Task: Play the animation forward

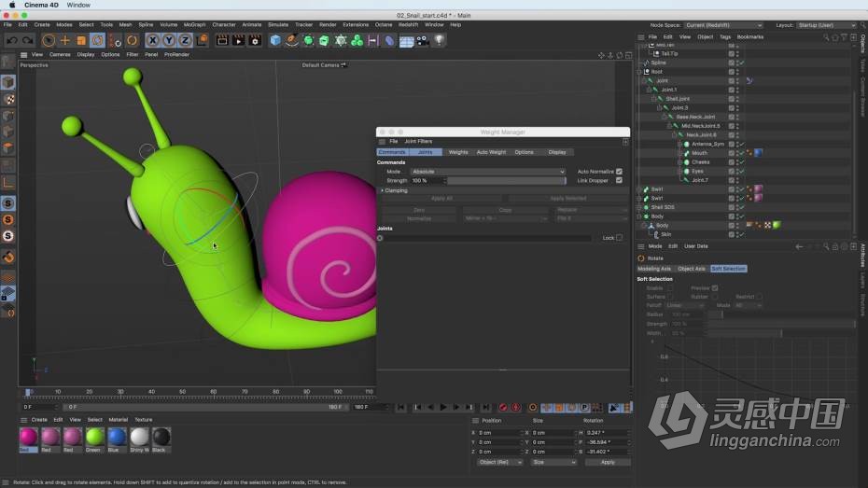Action: (x=442, y=407)
